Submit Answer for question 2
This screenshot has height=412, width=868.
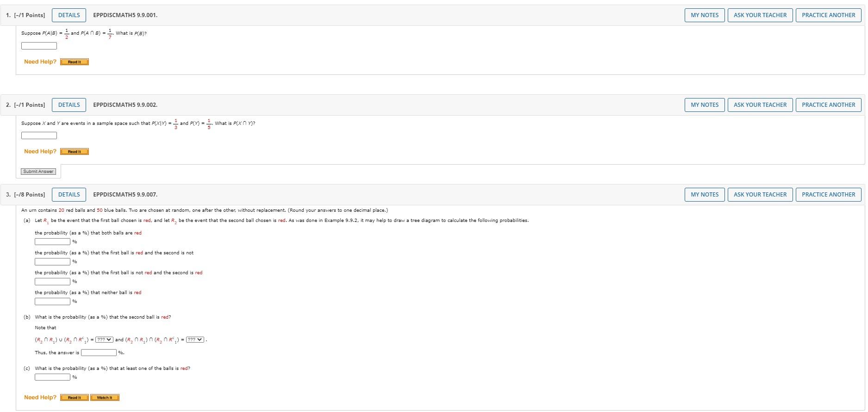(38, 172)
